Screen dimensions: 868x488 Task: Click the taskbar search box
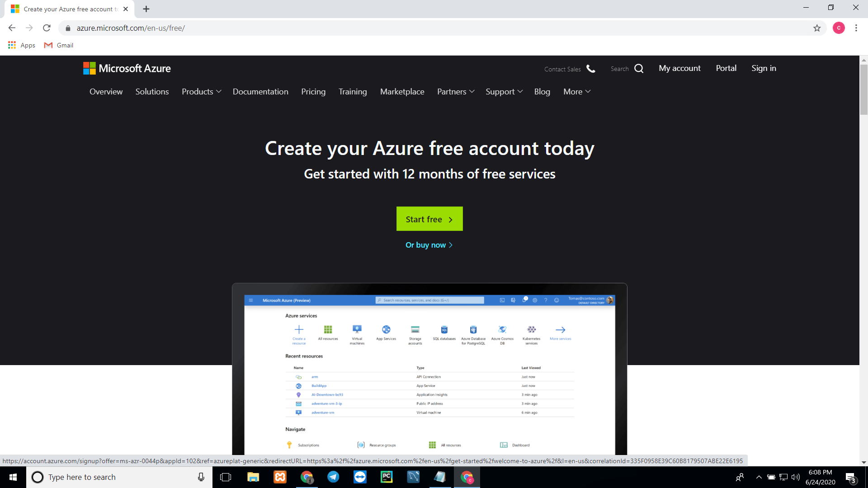click(119, 477)
